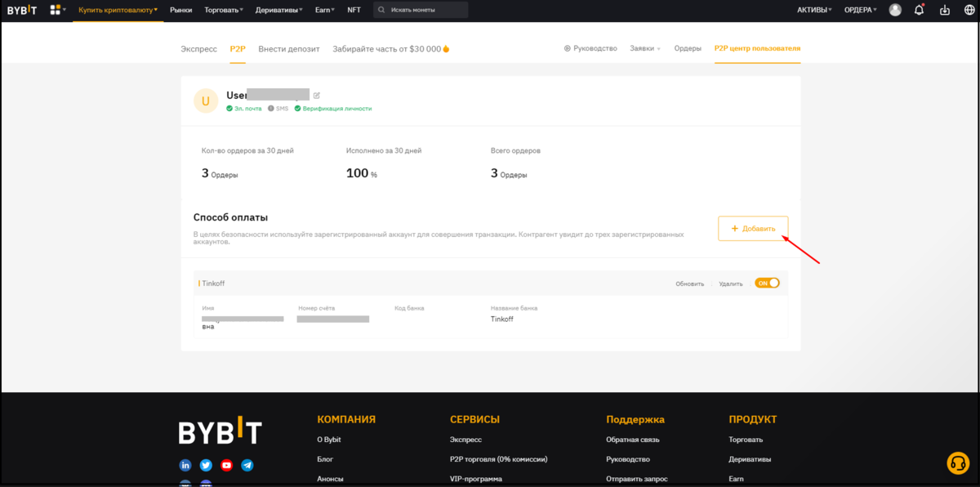Turn off the Tinkoff payment method toggle
This screenshot has width=980, height=487.
766,283
